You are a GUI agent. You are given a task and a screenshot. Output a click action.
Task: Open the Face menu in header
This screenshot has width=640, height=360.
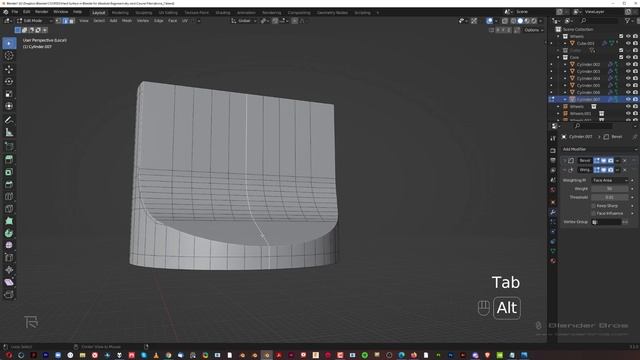click(x=173, y=20)
